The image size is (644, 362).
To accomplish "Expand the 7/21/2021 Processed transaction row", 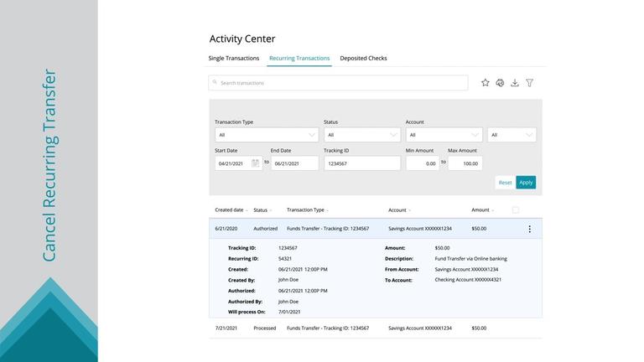I will click(x=376, y=328).
